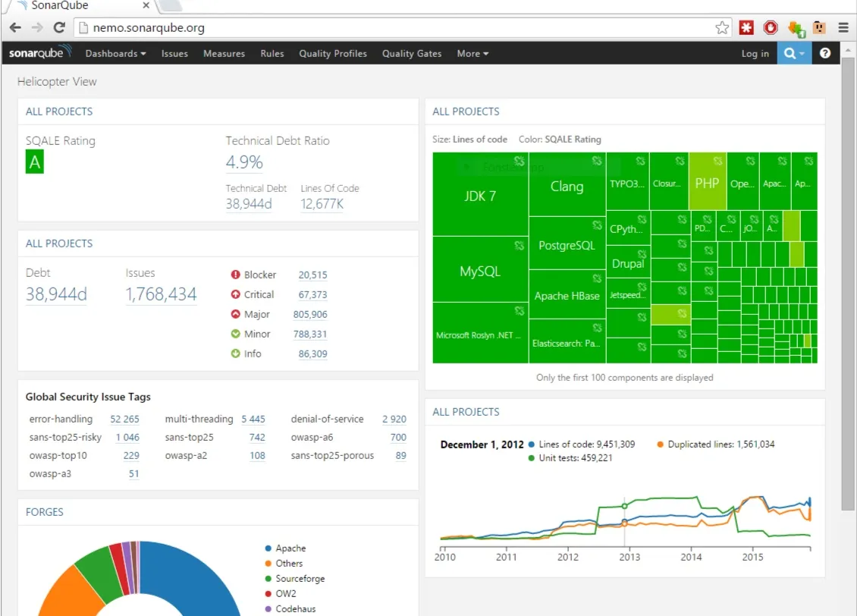This screenshot has width=857, height=616.
Task: Click the link icon on JDK 7 tile
Action: tap(519, 161)
